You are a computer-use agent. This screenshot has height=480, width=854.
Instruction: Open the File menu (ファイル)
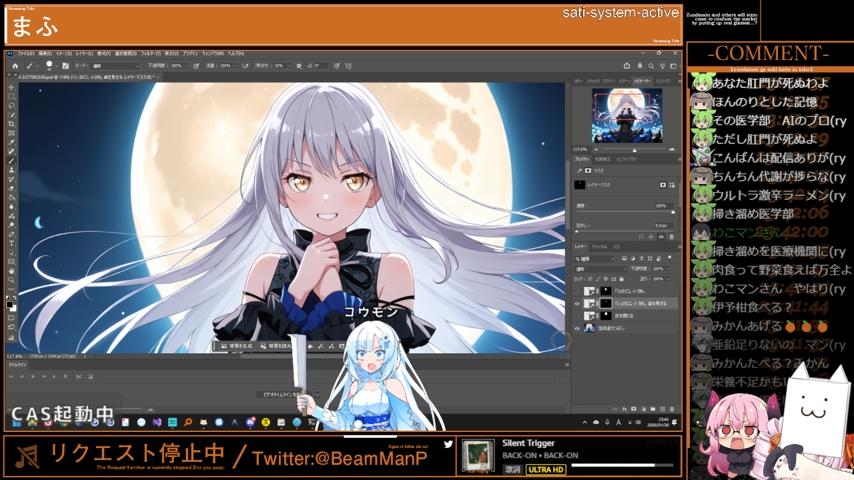pos(26,53)
